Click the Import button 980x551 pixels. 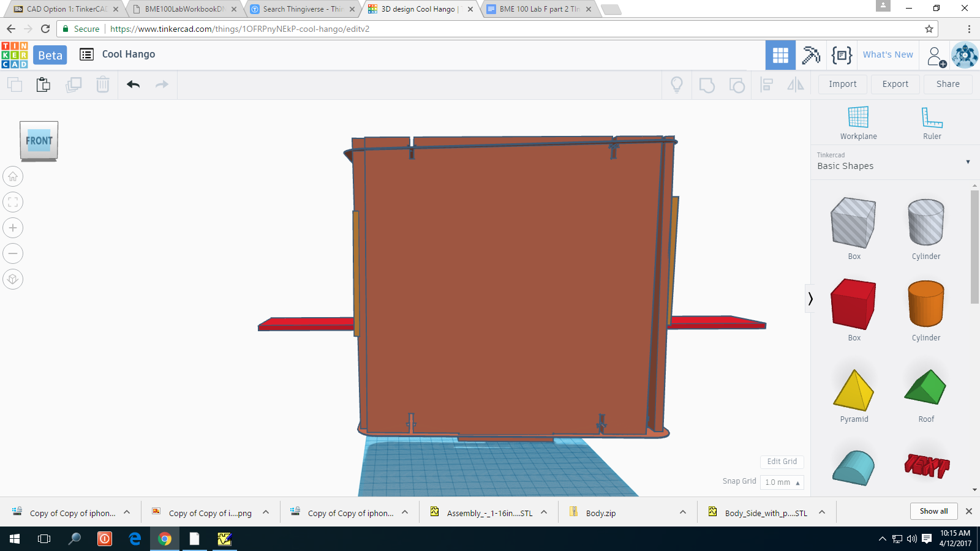pos(842,84)
